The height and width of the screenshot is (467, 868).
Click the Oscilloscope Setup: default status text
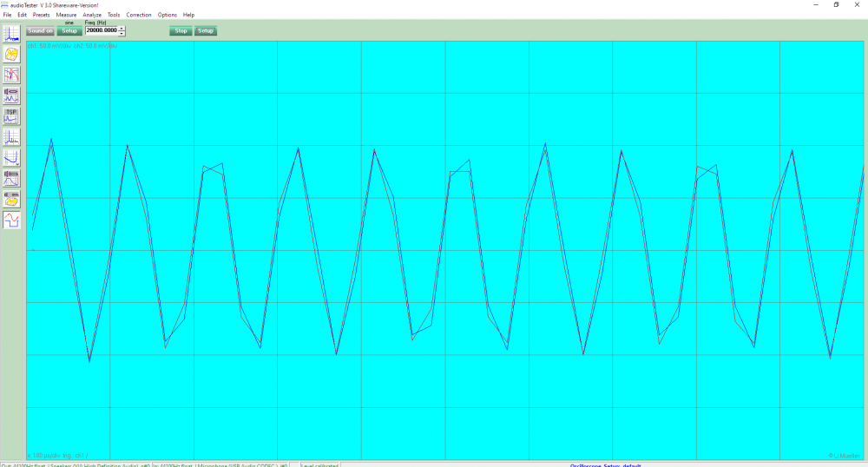[x=605, y=464]
